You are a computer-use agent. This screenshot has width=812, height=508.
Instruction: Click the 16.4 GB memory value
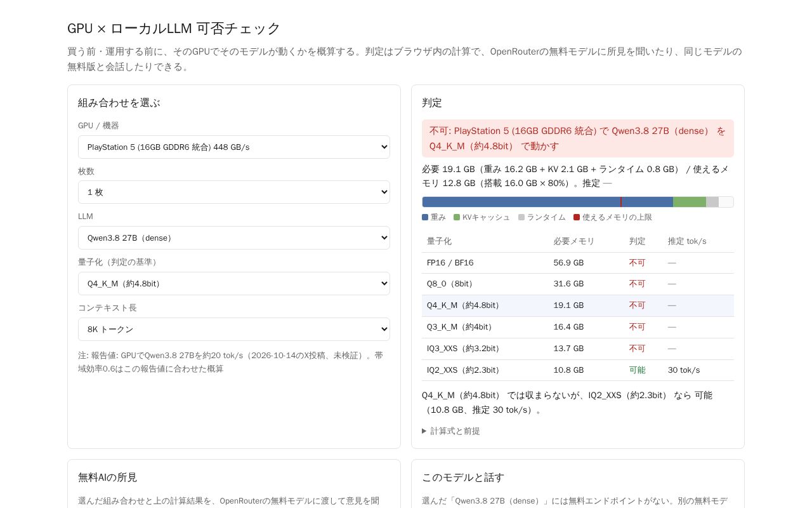568,327
